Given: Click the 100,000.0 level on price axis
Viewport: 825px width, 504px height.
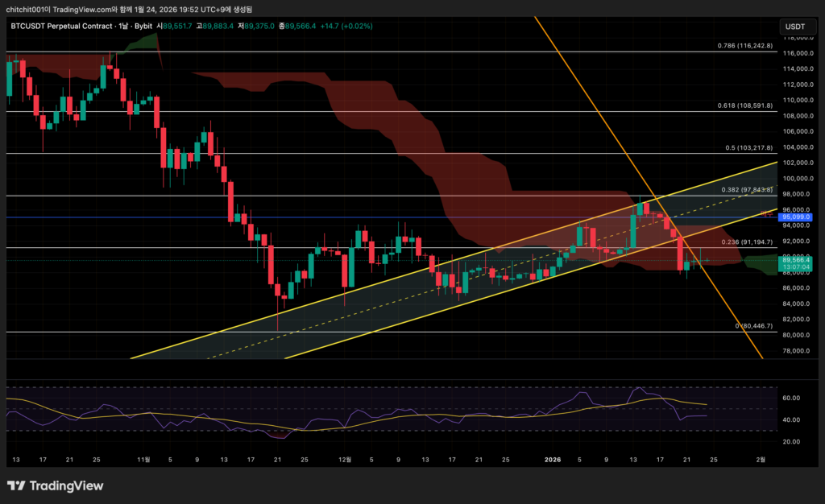Looking at the screenshot, I should [x=796, y=179].
